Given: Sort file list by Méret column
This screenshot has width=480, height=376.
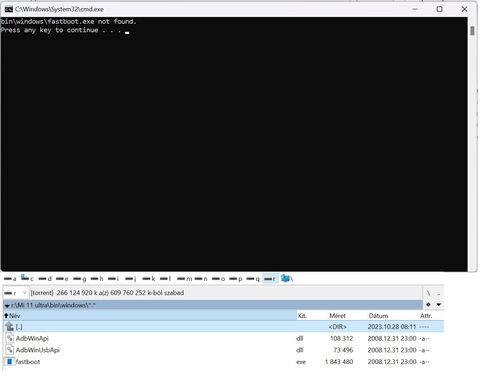Looking at the screenshot, I should point(337,315).
